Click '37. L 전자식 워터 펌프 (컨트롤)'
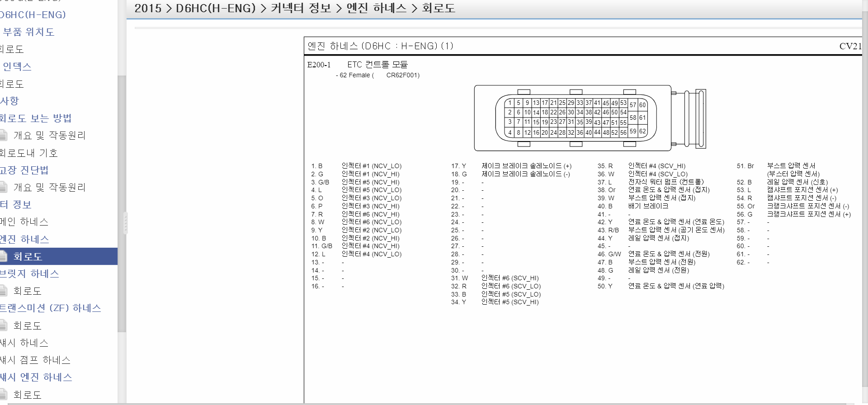The image size is (868, 405). [x=651, y=182]
